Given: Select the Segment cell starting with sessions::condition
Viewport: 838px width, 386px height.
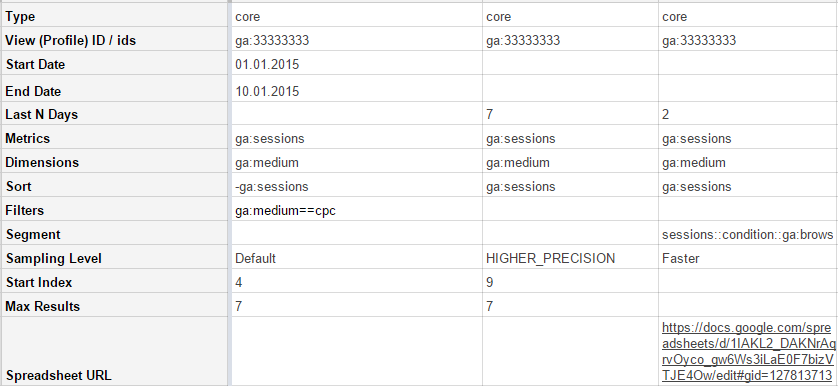Looking at the screenshot, I should [x=748, y=234].
